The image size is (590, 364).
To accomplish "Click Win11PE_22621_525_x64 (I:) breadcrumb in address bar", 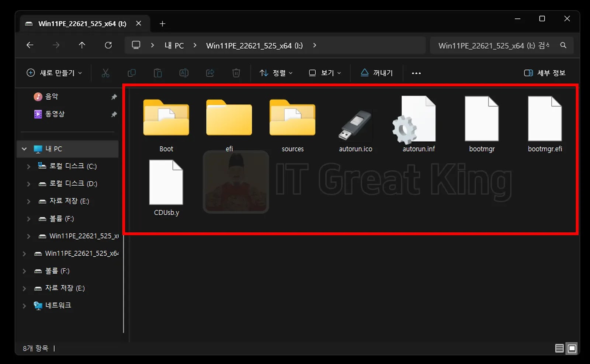I will point(254,45).
